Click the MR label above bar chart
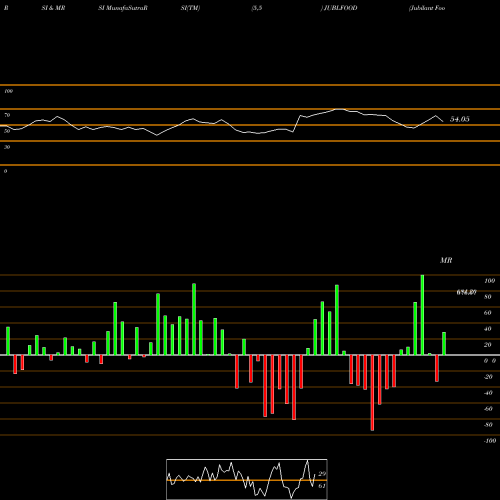Image resolution: width=500 pixels, height=500 pixels. point(446,260)
